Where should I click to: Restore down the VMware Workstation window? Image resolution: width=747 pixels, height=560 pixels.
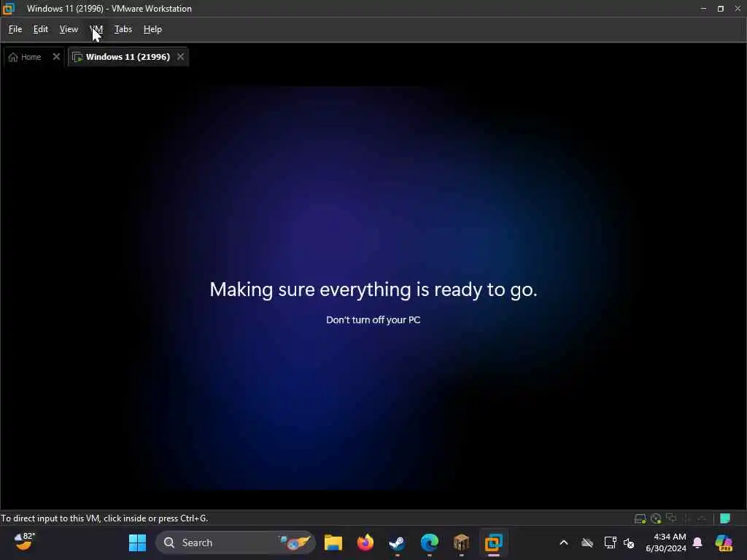tap(721, 9)
